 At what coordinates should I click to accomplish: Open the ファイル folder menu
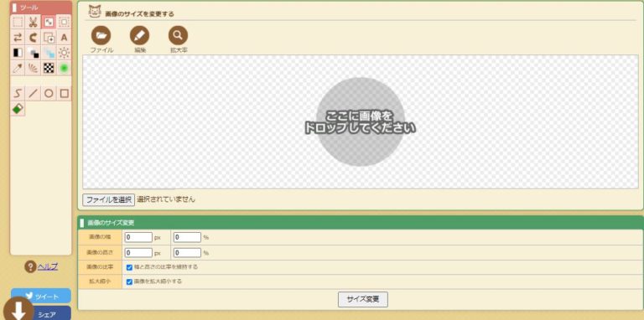pyautogui.click(x=101, y=36)
